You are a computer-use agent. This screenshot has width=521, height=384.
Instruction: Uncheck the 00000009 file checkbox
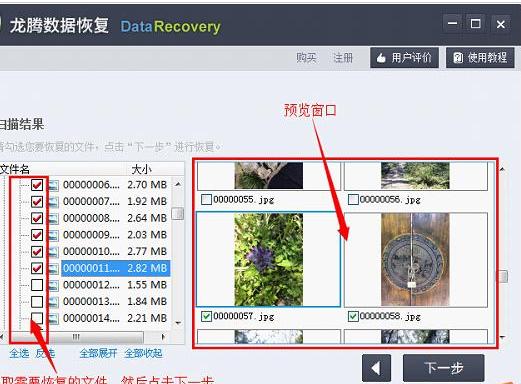(37, 235)
